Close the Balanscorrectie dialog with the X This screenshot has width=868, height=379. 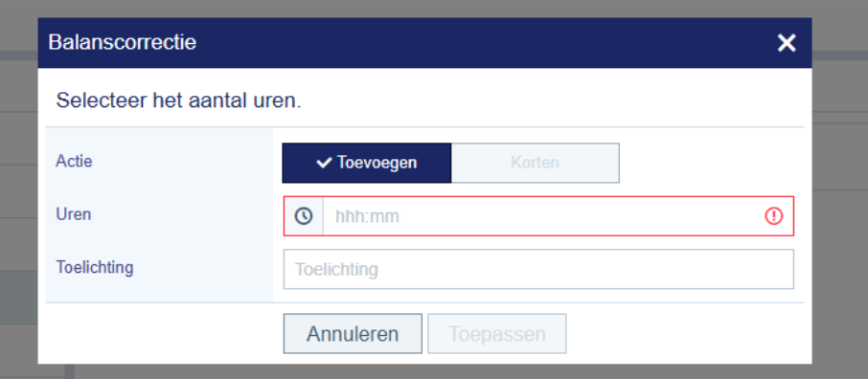(x=786, y=43)
